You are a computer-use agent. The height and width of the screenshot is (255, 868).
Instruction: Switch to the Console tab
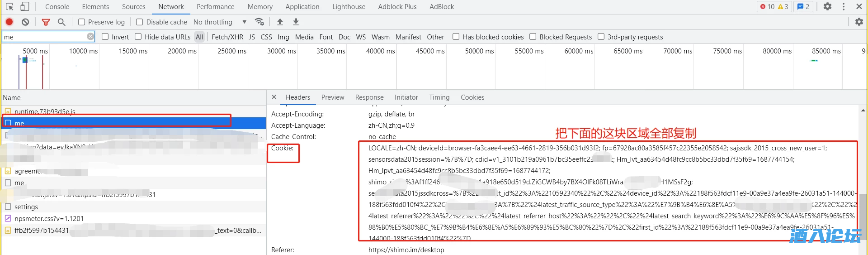coord(57,7)
